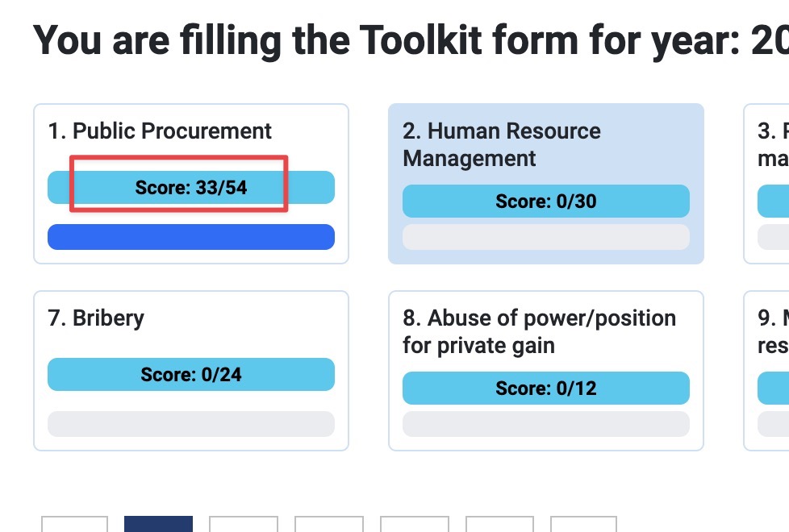Click the Score: 0/24 bar

point(191,375)
